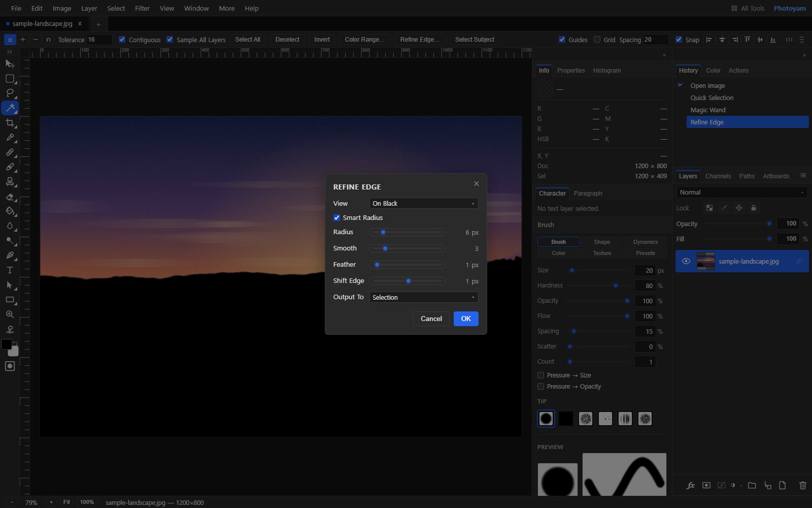Image resolution: width=812 pixels, height=508 pixels.
Task: Add layer effects with fx icon
Action: click(x=691, y=486)
